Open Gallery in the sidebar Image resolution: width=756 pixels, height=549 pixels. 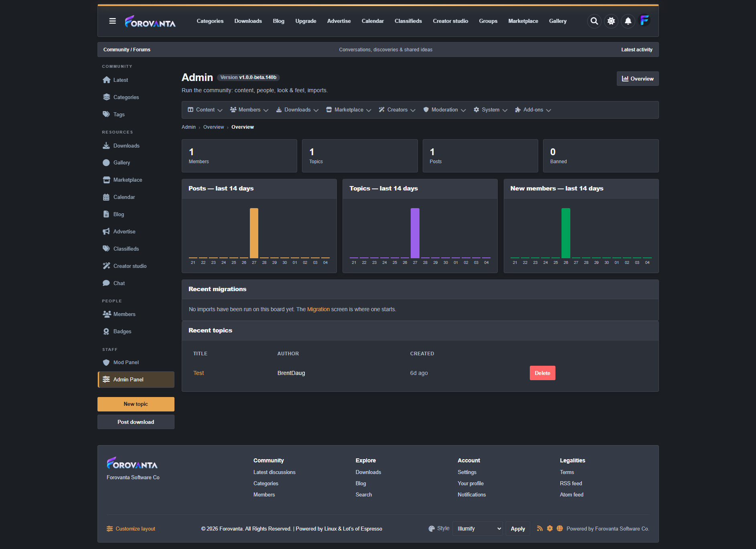136,162
